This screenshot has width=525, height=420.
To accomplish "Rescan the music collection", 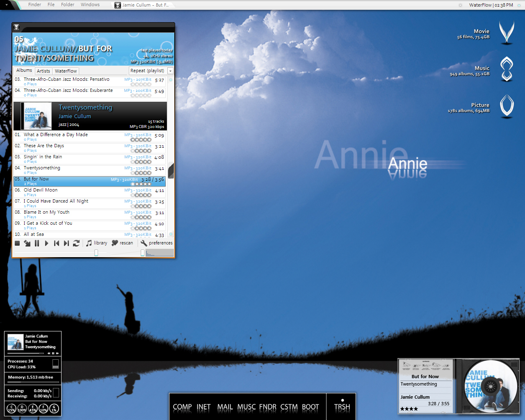I will pyautogui.click(x=122, y=243).
